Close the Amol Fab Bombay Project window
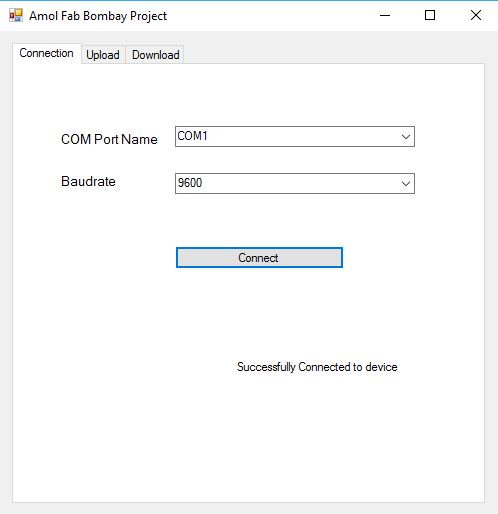The image size is (498, 514). click(476, 15)
